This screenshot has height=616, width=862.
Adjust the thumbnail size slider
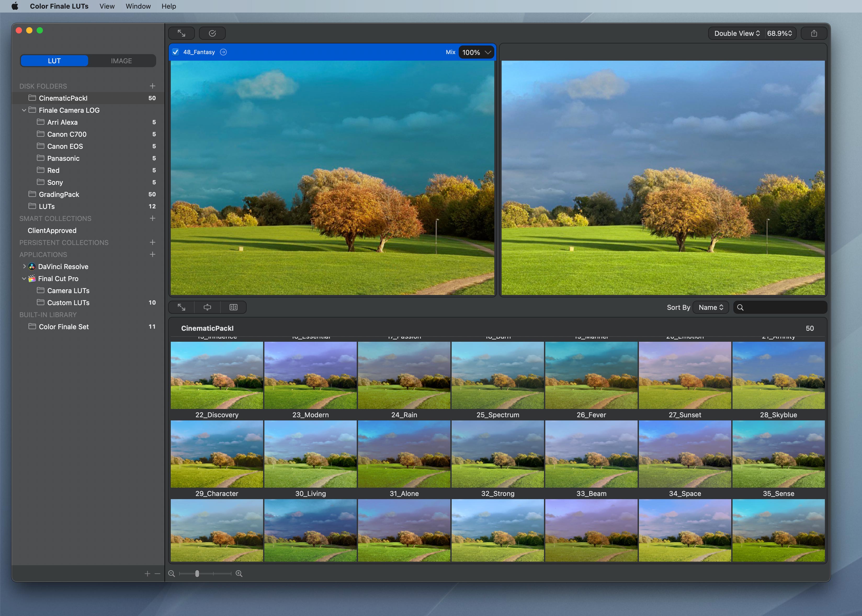click(x=197, y=574)
